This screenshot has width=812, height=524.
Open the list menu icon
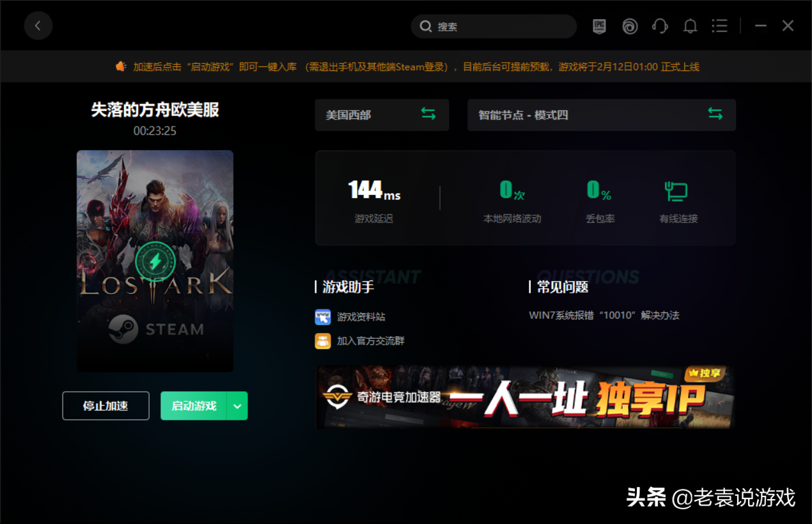click(x=720, y=26)
